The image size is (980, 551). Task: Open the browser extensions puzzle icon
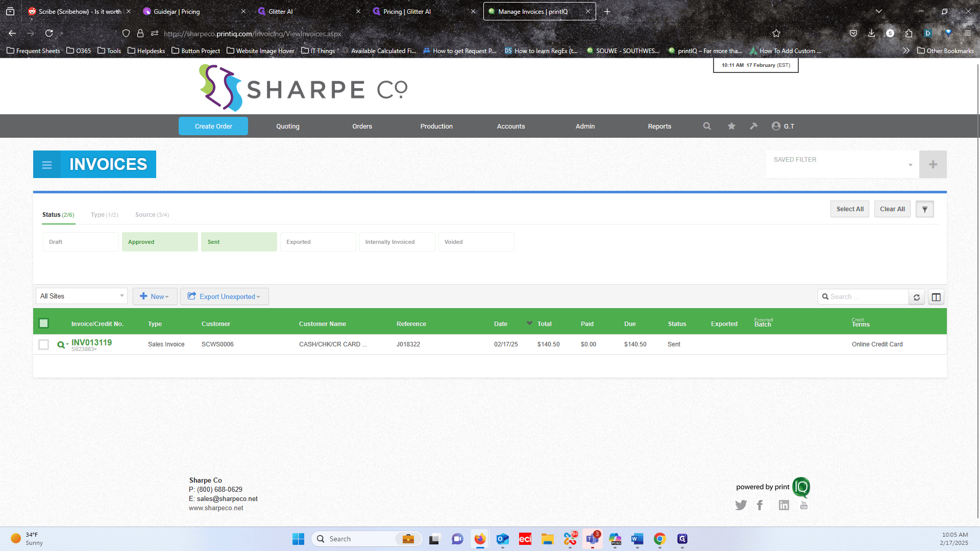pyautogui.click(x=909, y=34)
